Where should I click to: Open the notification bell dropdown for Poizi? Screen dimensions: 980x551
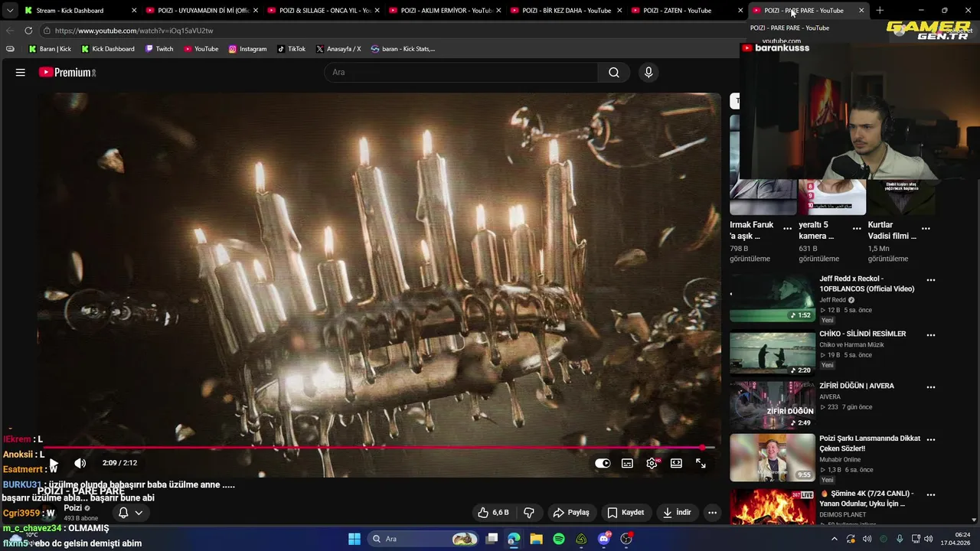tap(130, 513)
